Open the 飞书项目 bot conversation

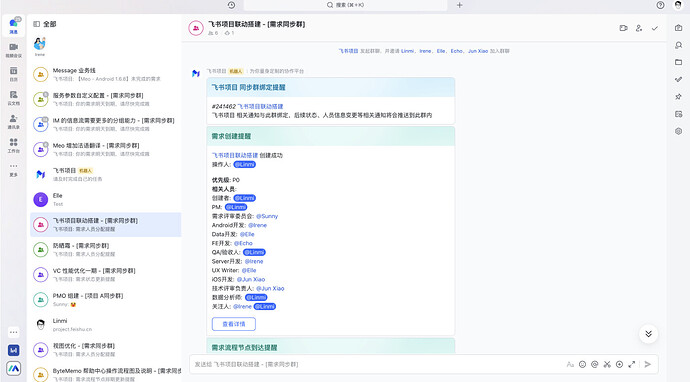coord(106,175)
